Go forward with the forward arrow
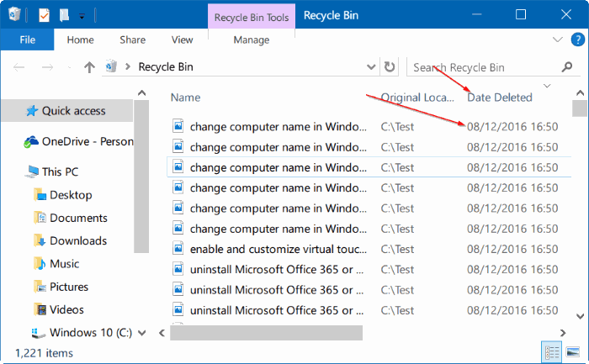Screen dimensions: 589x364 47,67
